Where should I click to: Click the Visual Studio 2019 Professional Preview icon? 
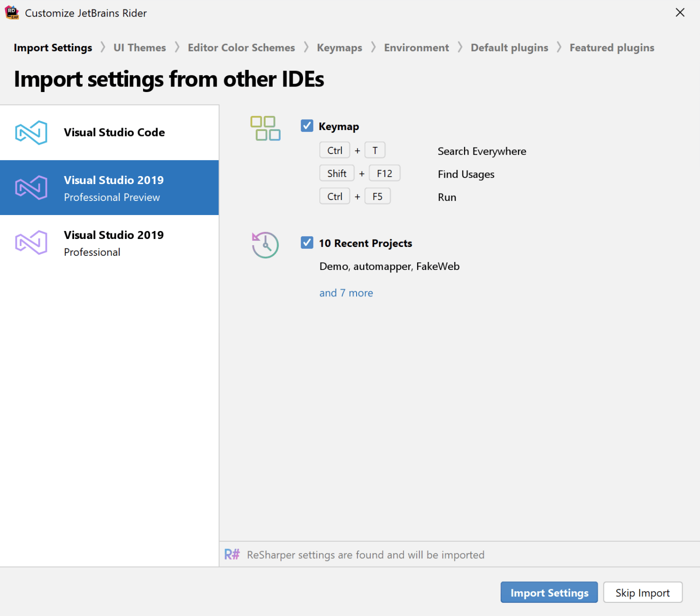(x=31, y=187)
